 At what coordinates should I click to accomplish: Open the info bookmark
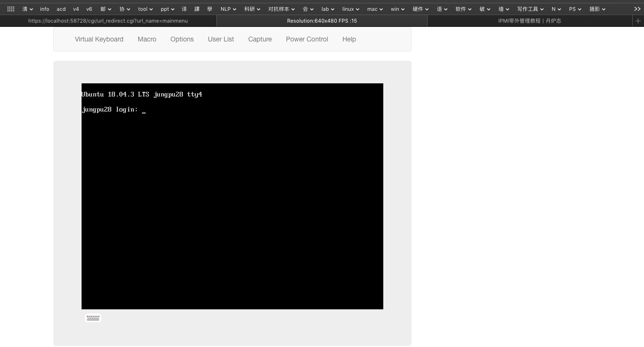(44, 9)
